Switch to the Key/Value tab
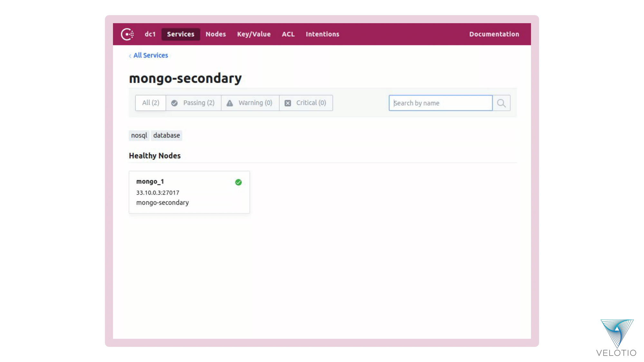Image resolution: width=644 pixels, height=362 pixels. 254,34
